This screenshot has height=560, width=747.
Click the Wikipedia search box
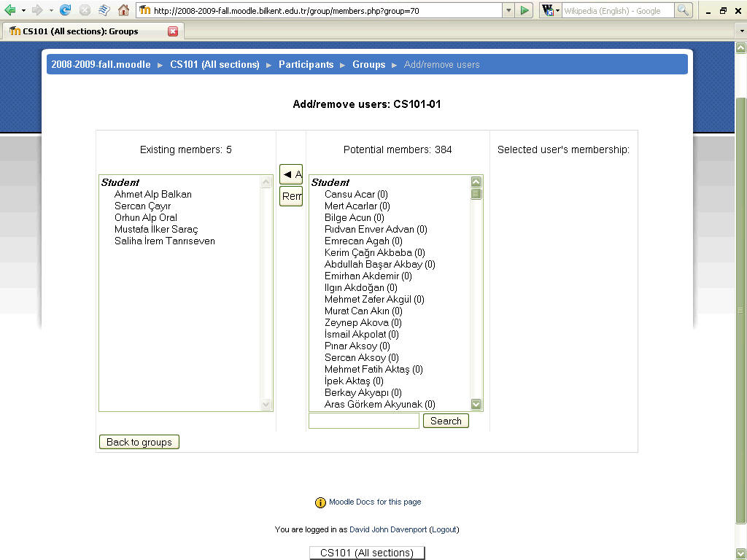618,10
